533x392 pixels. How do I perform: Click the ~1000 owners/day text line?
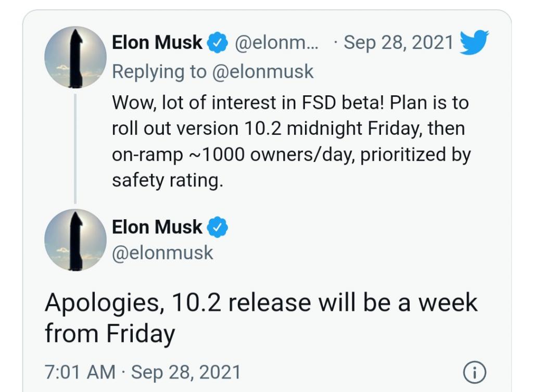291,155
